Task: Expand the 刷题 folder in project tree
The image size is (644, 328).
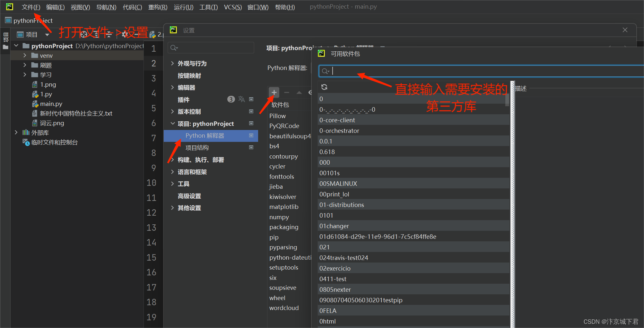Action: (25, 65)
